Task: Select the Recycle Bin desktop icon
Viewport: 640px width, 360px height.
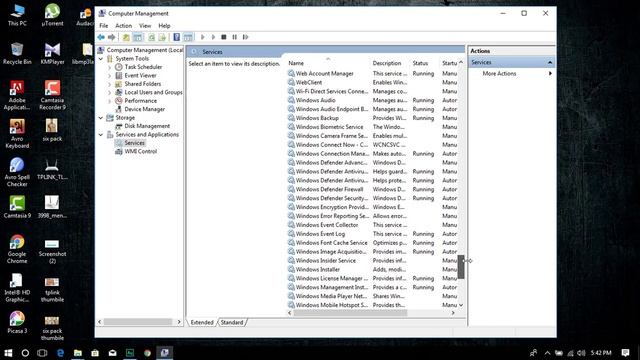Action: 17,53
